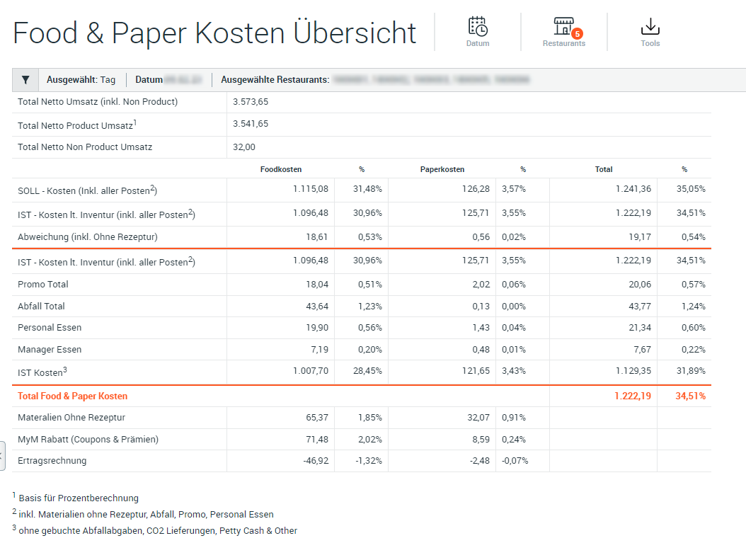The width and height of the screenshot is (746, 560).
Task: Click MyM Rabatt paper value 8,59
Action: pyautogui.click(x=481, y=440)
